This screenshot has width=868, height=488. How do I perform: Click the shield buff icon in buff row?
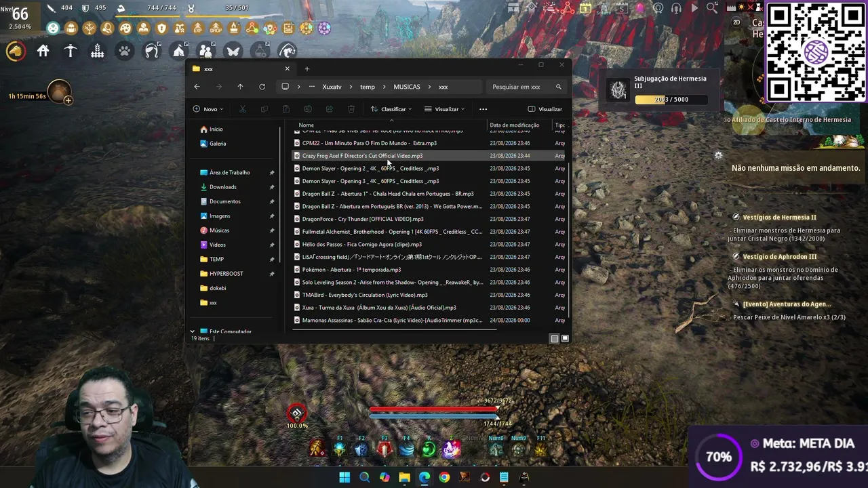tap(161, 28)
